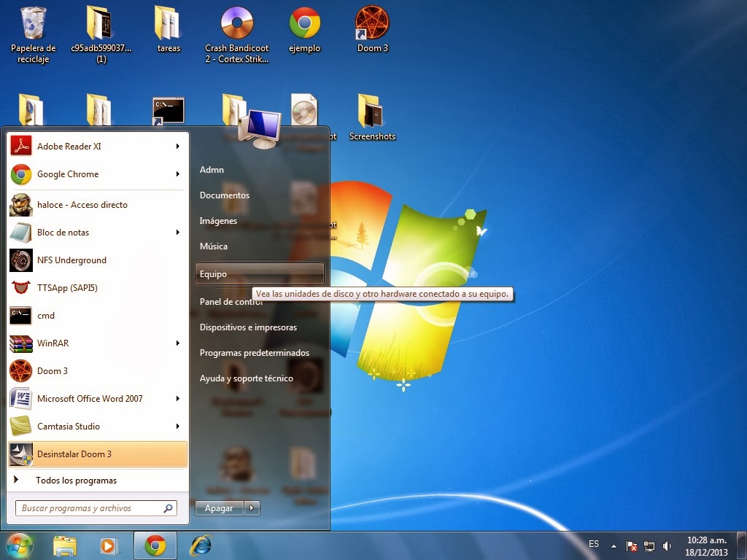This screenshot has width=747, height=560.
Task: Switch to Chrome on the taskbar
Action: click(155, 545)
